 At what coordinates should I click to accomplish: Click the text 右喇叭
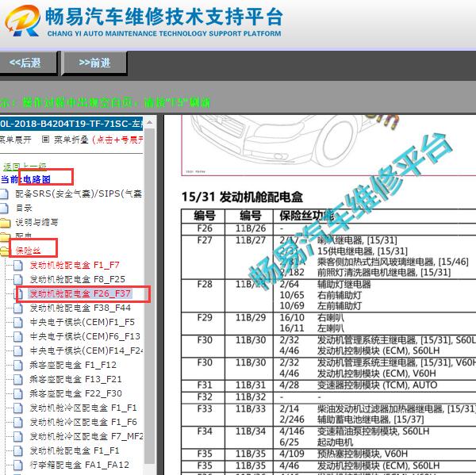point(331,318)
